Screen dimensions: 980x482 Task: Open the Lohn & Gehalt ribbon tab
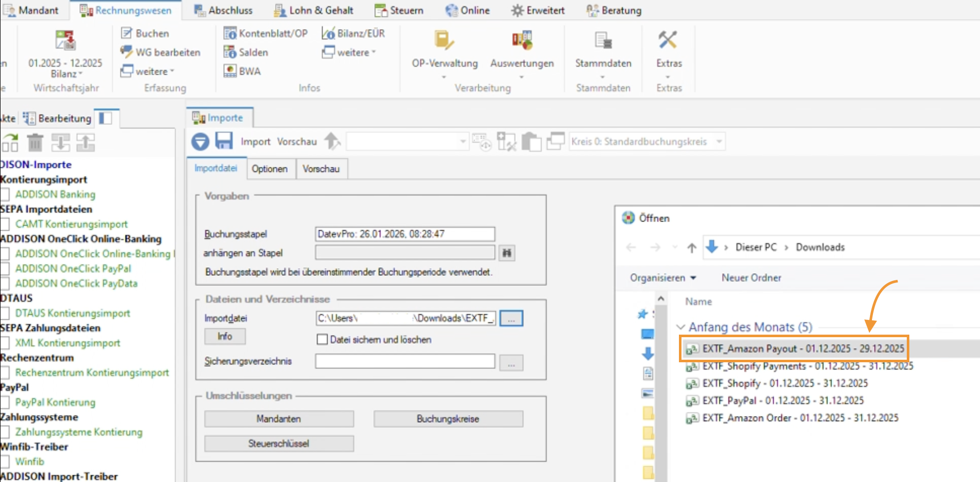[x=313, y=10]
